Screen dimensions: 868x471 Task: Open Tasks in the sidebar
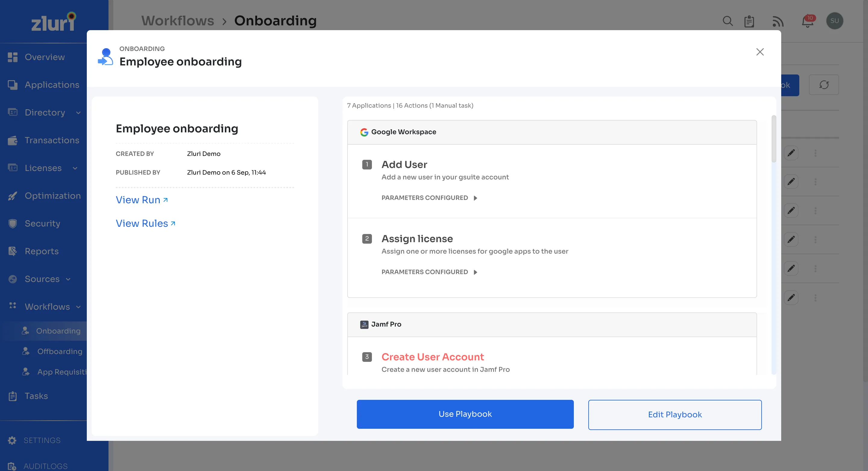click(36, 396)
